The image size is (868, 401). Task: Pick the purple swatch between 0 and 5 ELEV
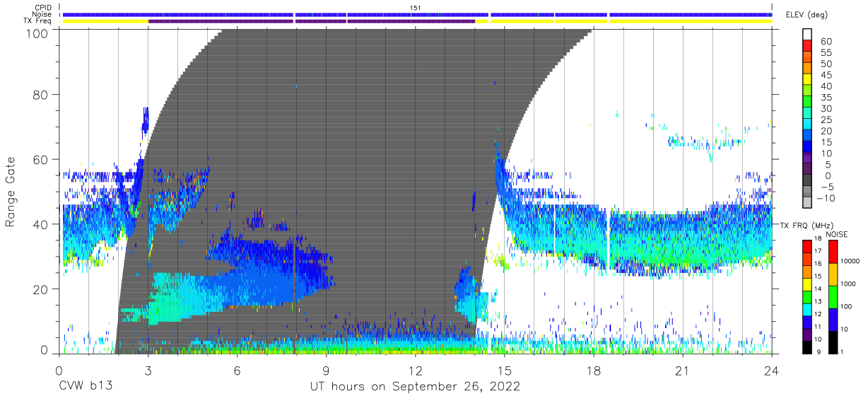(x=809, y=169)
